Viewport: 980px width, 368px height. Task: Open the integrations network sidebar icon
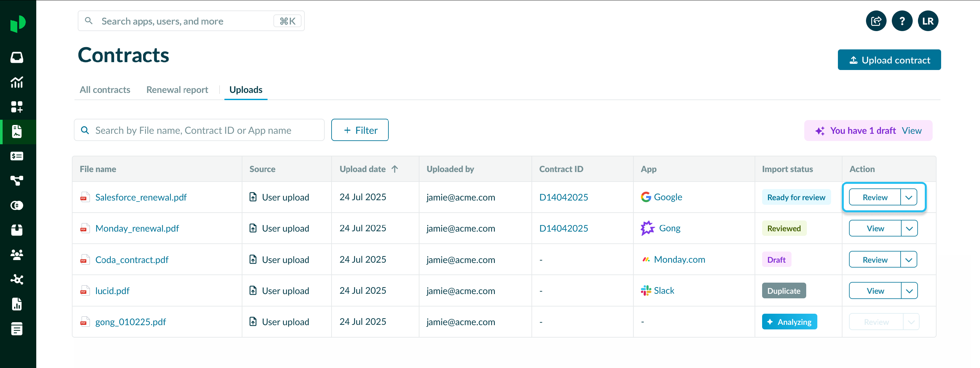17,279
